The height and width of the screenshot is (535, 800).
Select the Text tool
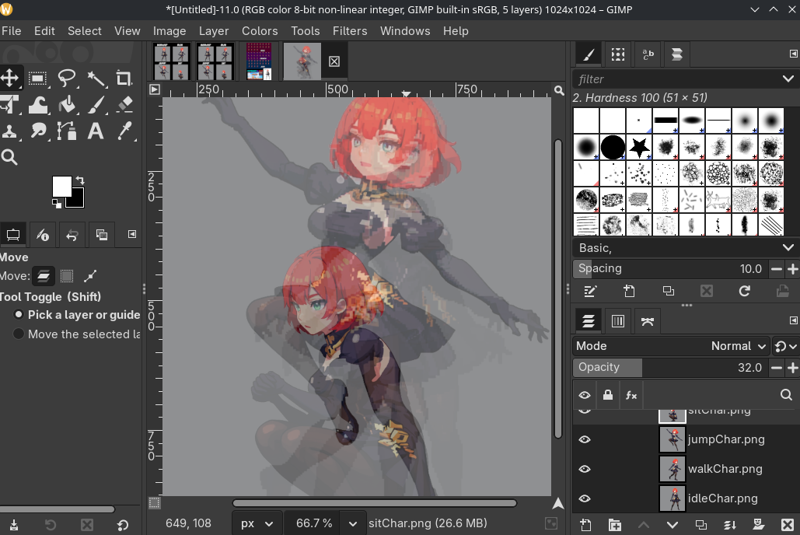[95, 131]
